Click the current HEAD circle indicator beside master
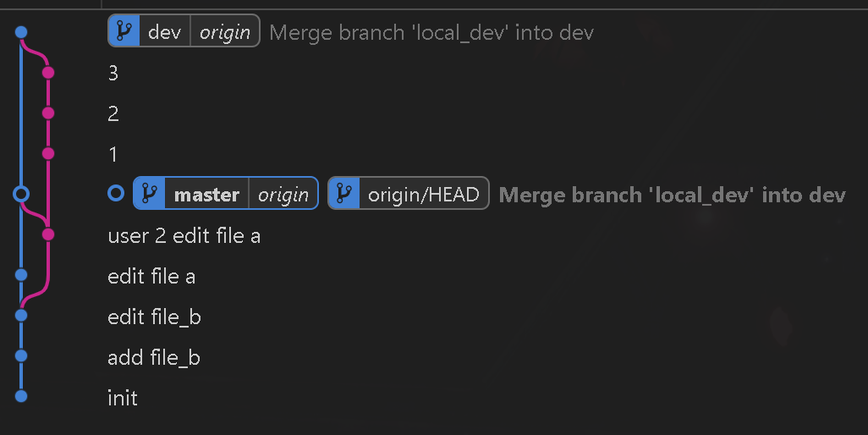This screenshot has width=868, height=435. tap(117, 194)
